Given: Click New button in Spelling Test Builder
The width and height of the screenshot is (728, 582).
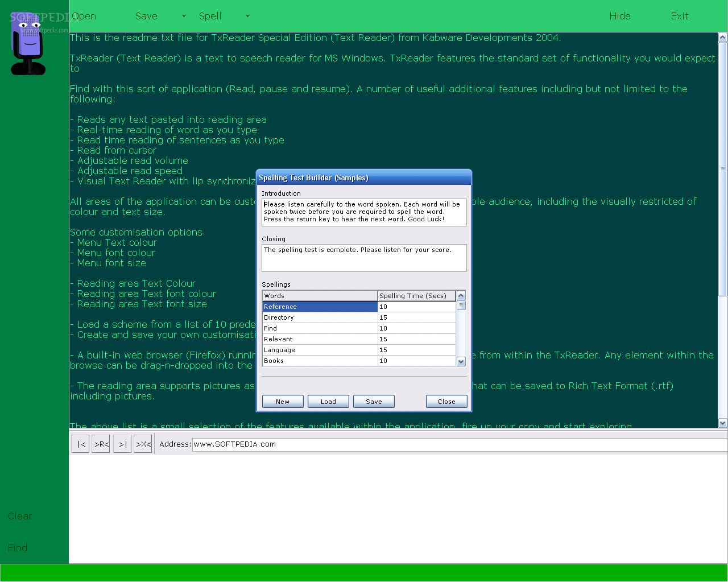Looking at the screenshot, I should coord(283,402).
